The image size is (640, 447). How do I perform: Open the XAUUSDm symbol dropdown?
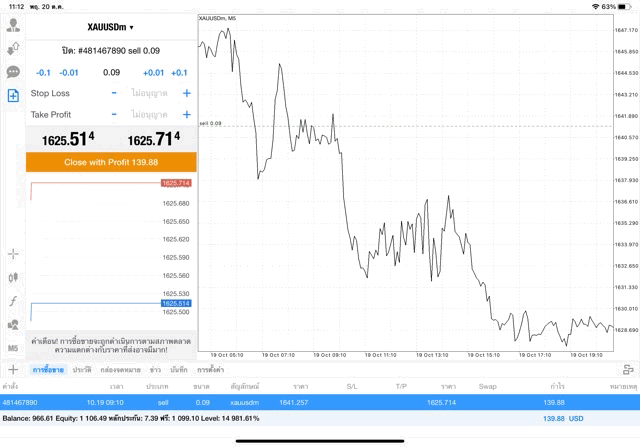click(111, 27)
